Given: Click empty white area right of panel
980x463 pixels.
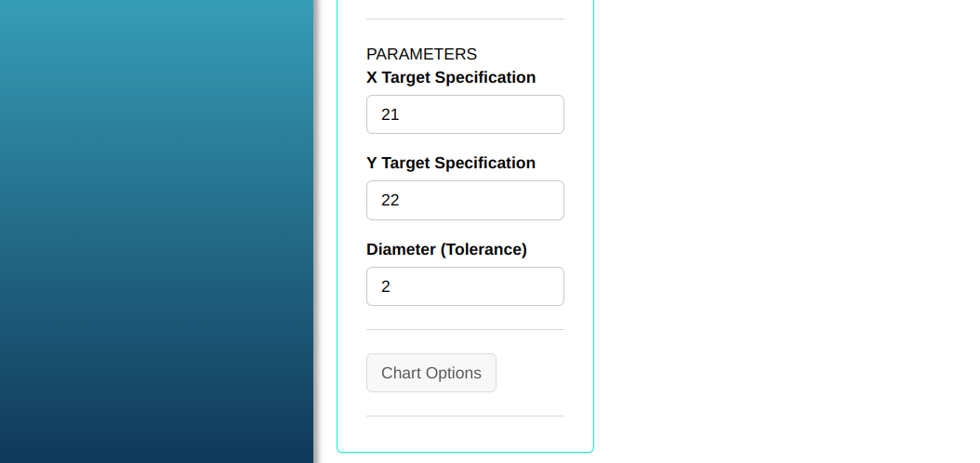Looking at the screenshot, I should [790, 232].
